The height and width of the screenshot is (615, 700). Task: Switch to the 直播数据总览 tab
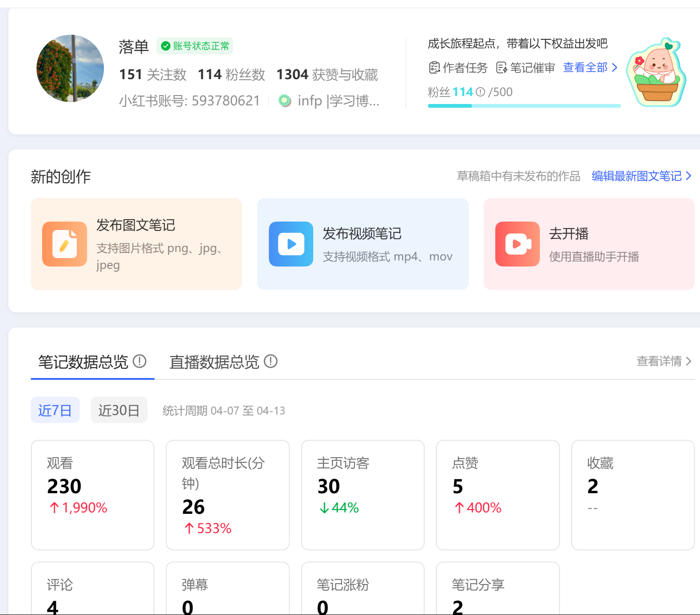point(215,361)
